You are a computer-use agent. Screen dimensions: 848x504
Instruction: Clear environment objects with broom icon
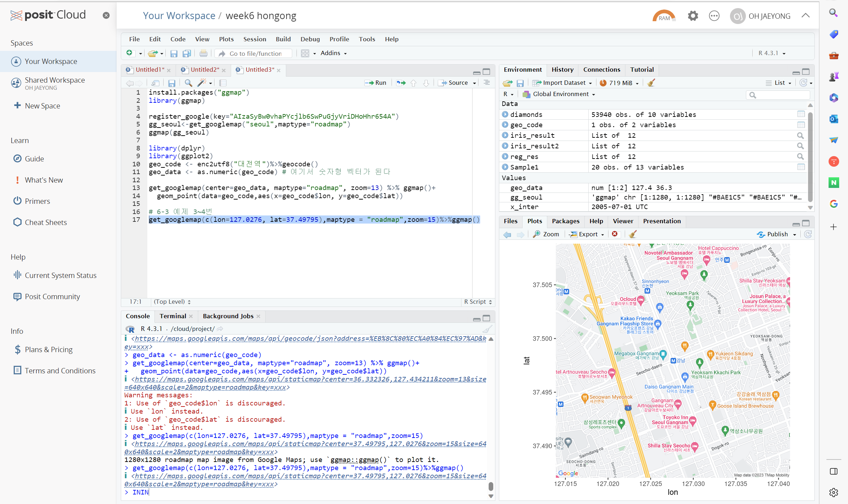(x=651, y=83)
